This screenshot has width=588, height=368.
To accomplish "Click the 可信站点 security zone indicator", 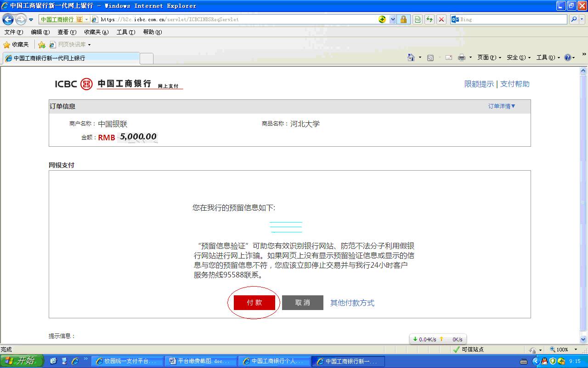I will (468, 350).
